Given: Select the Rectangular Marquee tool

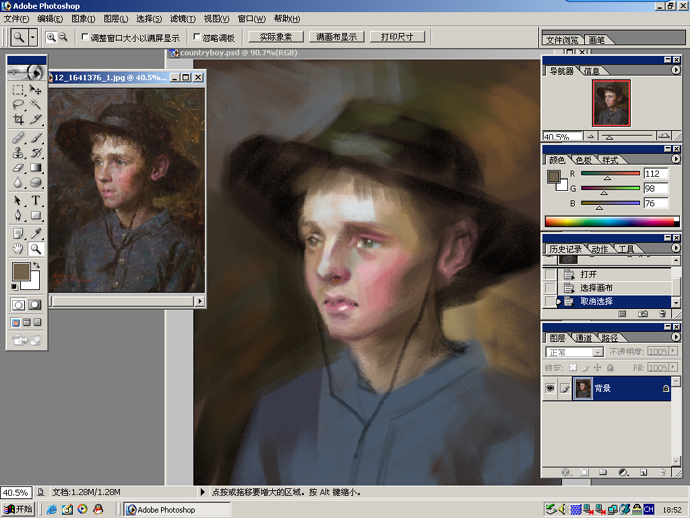Looking at the screenshot, I should tap(18, 90).
